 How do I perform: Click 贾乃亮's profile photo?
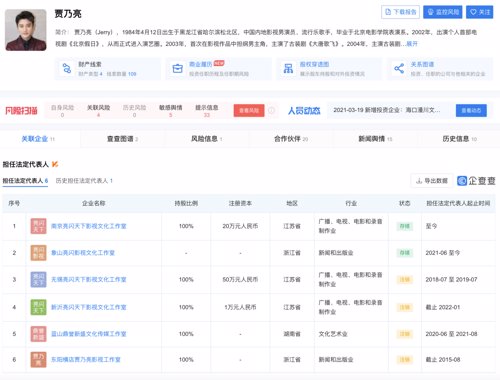(x=26, y=30)
